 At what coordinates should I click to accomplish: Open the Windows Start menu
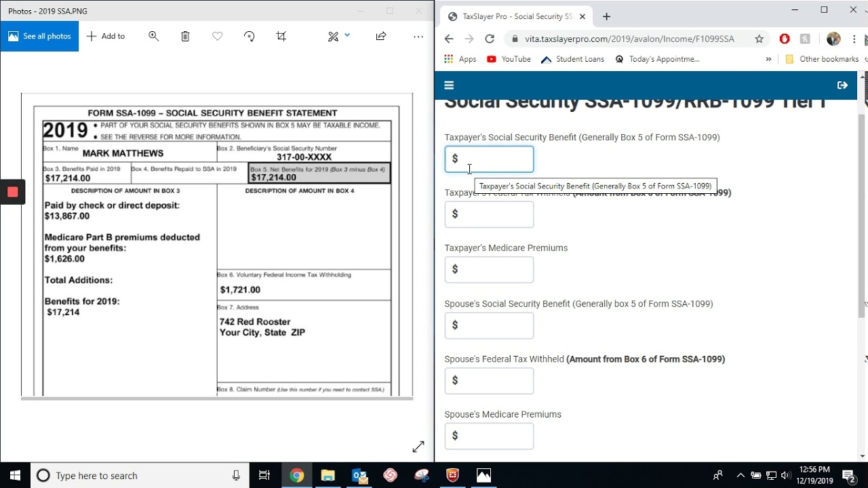[15, 475]
